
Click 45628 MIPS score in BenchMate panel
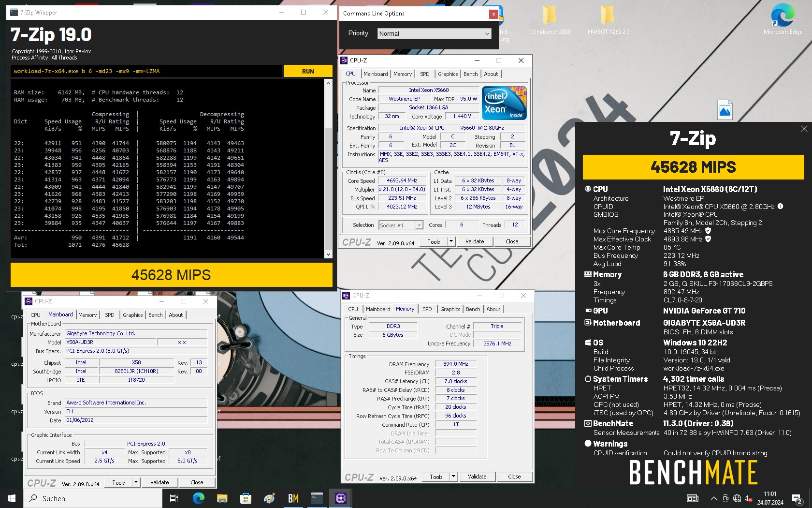tap(693, 167)
